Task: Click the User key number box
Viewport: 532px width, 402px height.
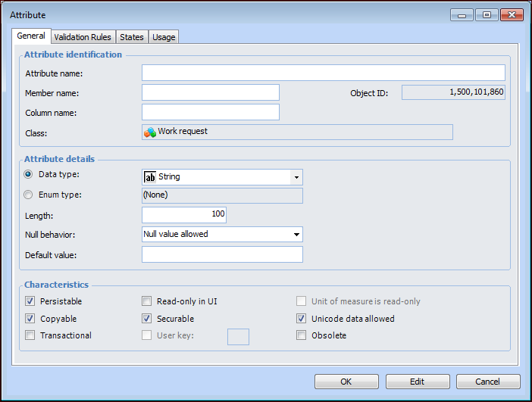Action: pyautogui.click(x=238, y=337)
